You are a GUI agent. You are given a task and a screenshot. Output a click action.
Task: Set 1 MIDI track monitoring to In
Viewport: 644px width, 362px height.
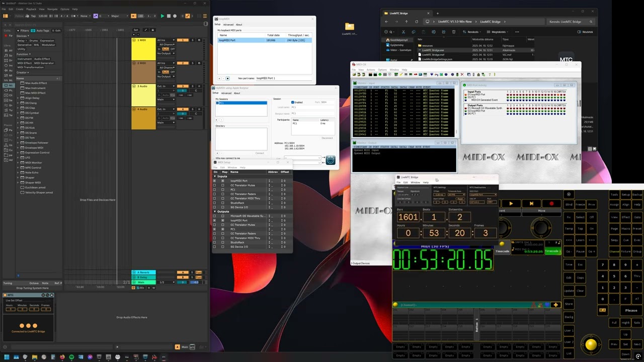coord(159,49)
